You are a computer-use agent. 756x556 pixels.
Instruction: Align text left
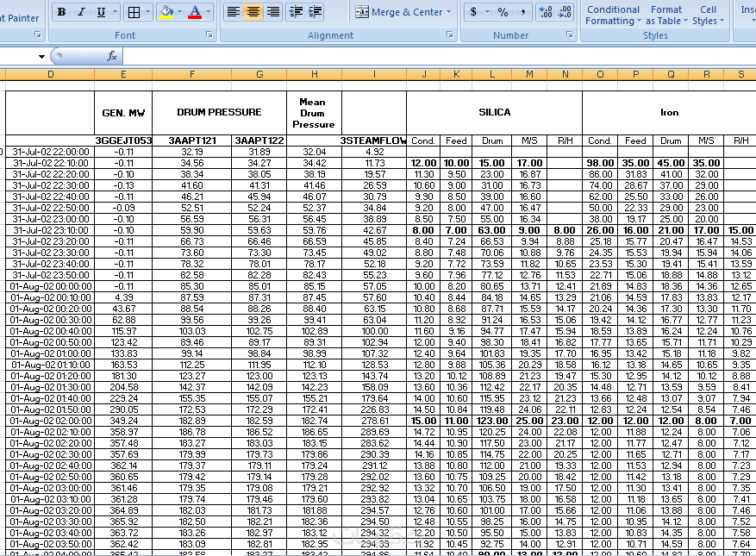234,12
